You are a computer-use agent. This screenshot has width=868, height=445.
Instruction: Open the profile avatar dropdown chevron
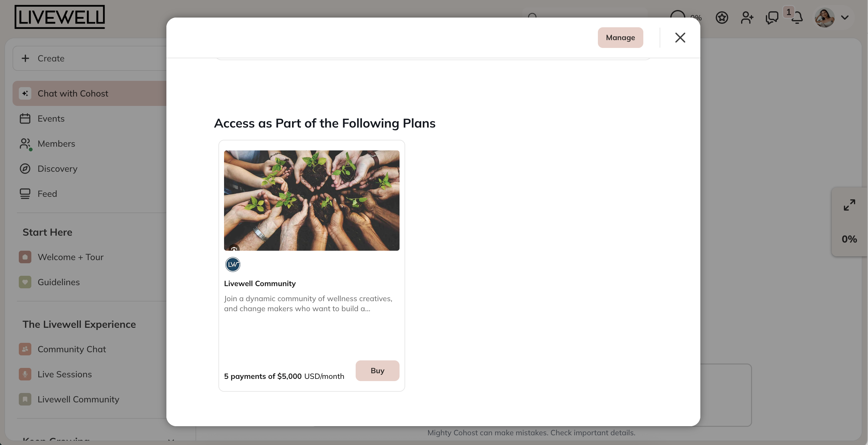click(x=844, y=18)
